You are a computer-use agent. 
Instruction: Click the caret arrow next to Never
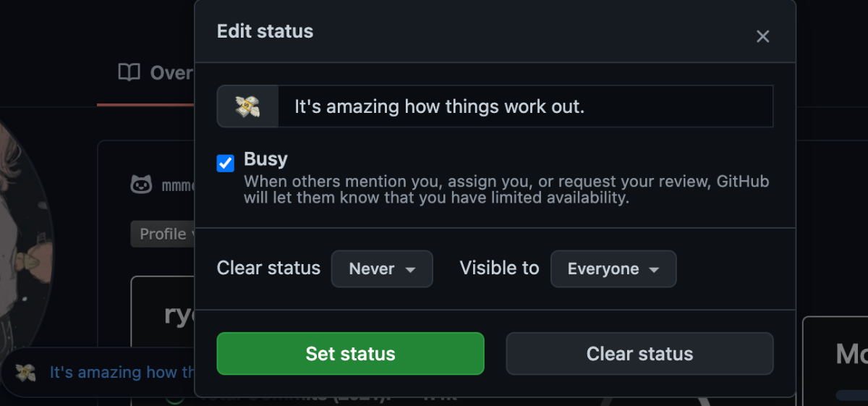coord(410,270)
